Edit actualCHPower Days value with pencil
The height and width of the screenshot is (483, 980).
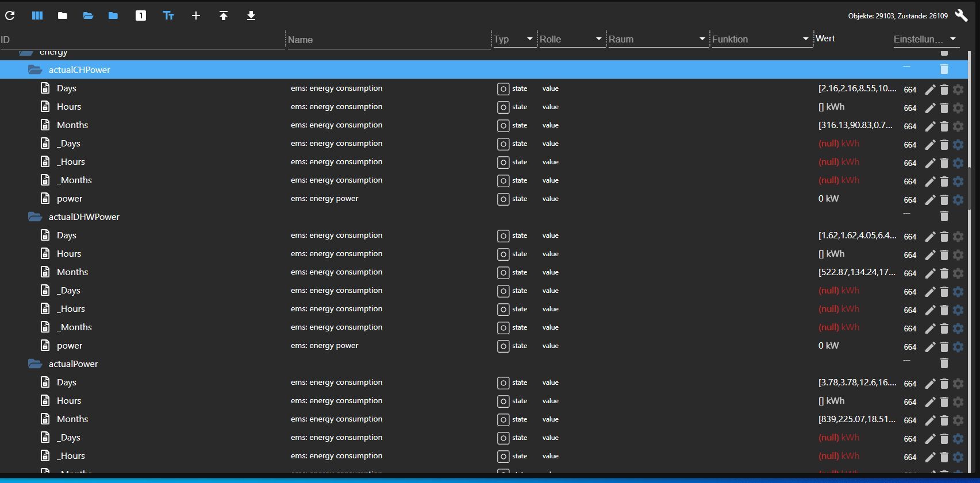[930, 90]
